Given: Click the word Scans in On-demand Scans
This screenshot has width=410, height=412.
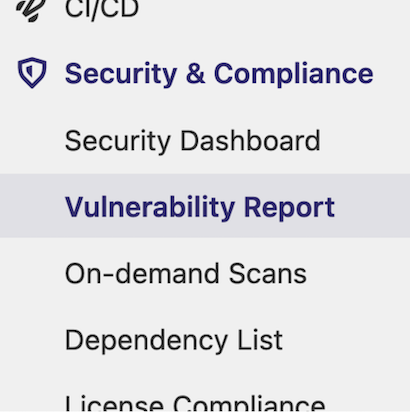Looking at the screenshot, I should (268, 273).
